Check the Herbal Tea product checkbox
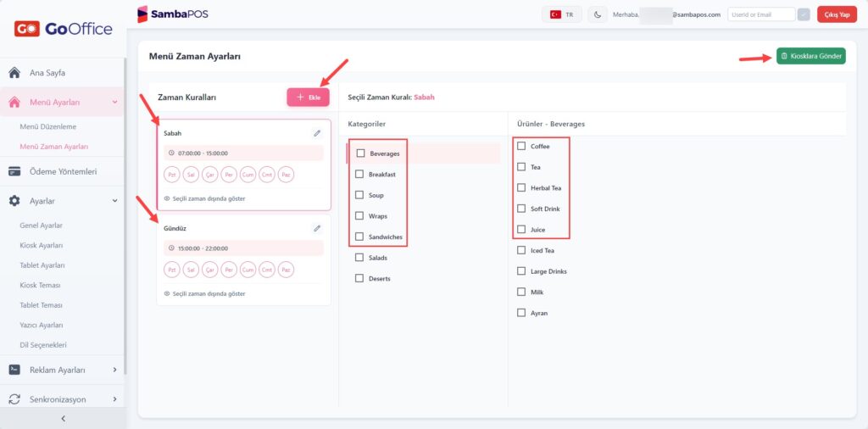The width and height of the screenshot is (868, 429). click(x=521, y=187)
